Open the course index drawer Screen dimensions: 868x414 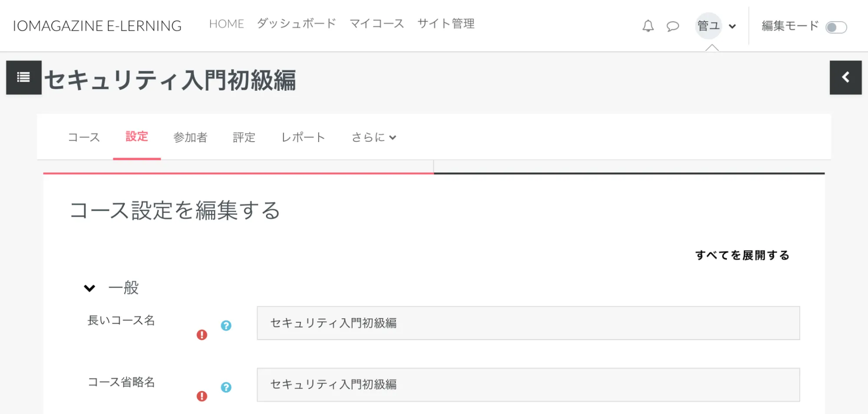(23, 77)
